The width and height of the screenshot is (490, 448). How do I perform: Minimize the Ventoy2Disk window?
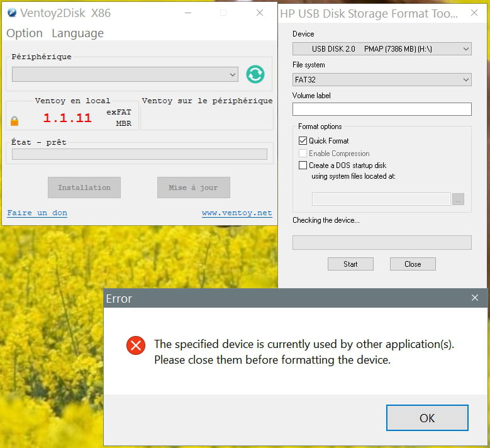pos(187,13)
